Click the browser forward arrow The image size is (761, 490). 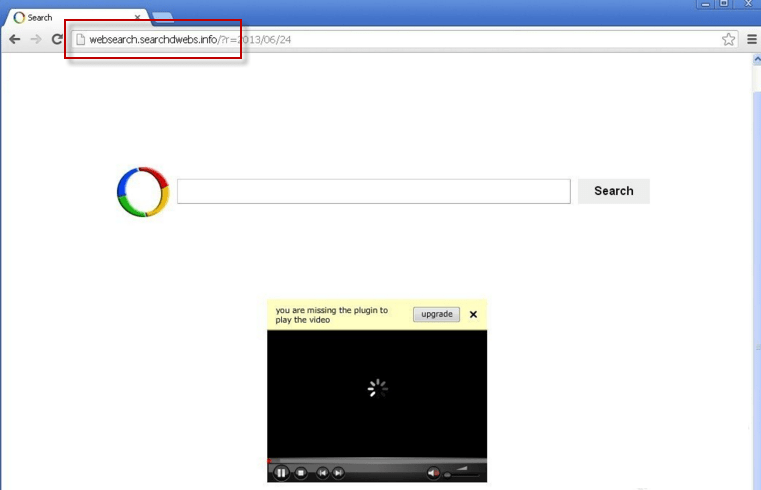36,39
